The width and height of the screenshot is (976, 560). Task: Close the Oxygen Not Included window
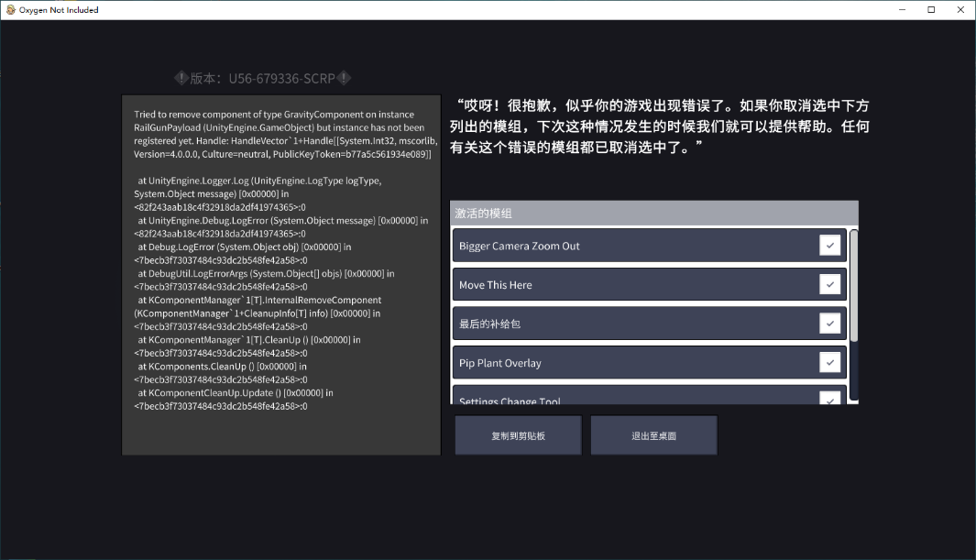[959, 10]
